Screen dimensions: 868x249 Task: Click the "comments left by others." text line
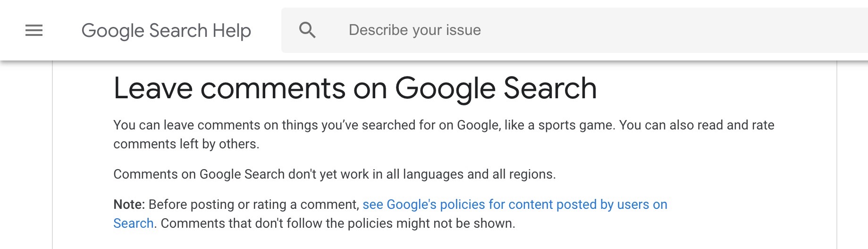point(186,144)
